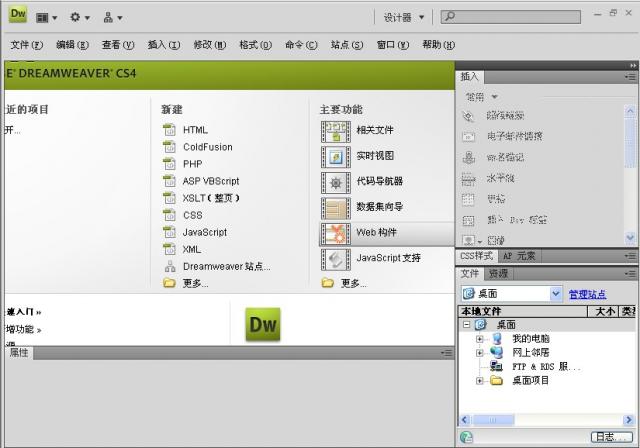
Task: Insert a Div tag (插入 Div 标签)
Action: (504, 220)
